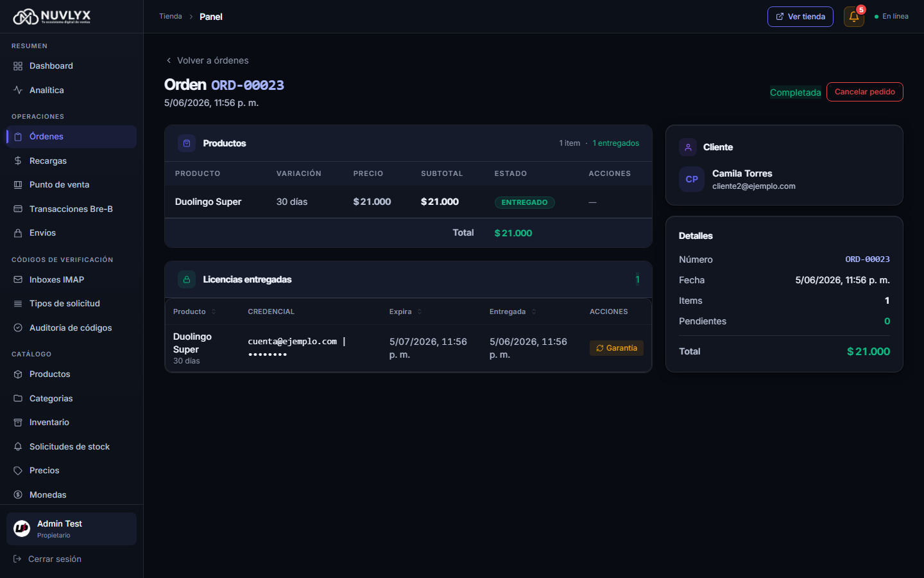Click the NUVLYX logo

pyautogui.click(x=52, y=17)
